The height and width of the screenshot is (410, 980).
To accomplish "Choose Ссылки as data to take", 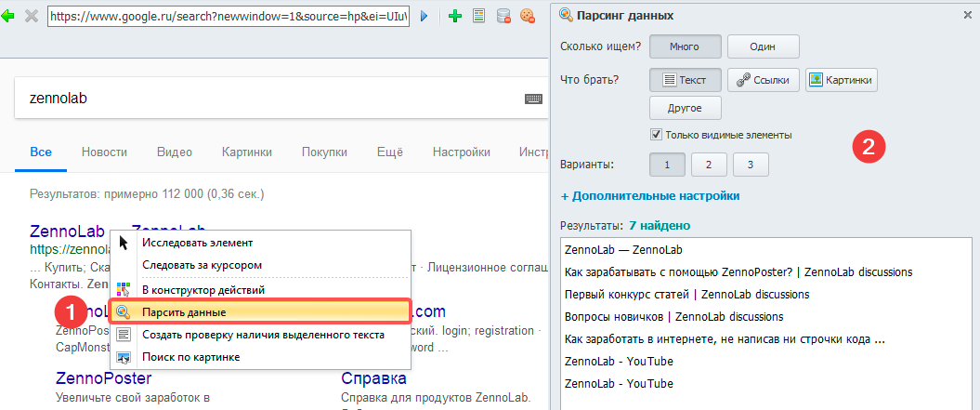I will pos(764,80).
